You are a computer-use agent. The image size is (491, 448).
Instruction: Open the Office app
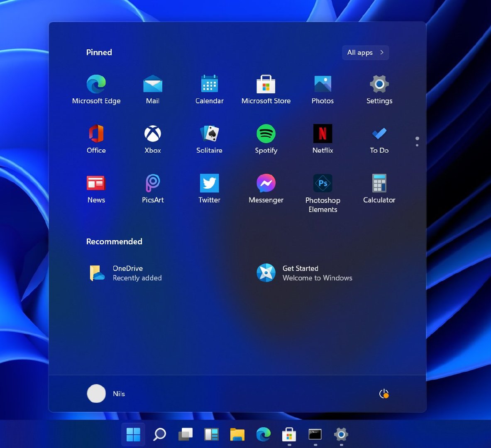point(96,139)
